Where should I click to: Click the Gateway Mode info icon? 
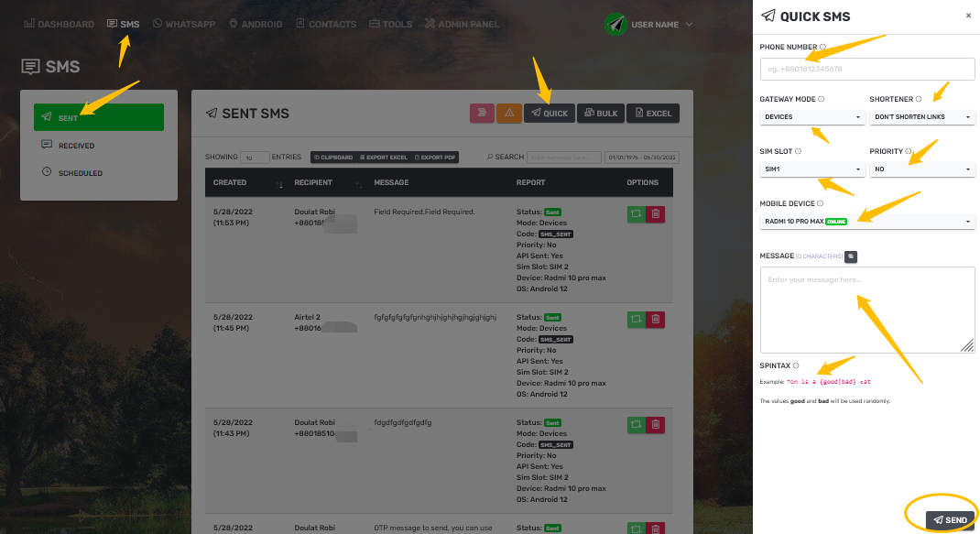(822, 99)
